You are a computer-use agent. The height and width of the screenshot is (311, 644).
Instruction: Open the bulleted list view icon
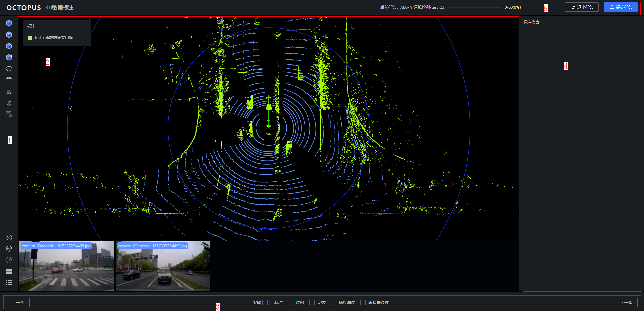(9, 283)
